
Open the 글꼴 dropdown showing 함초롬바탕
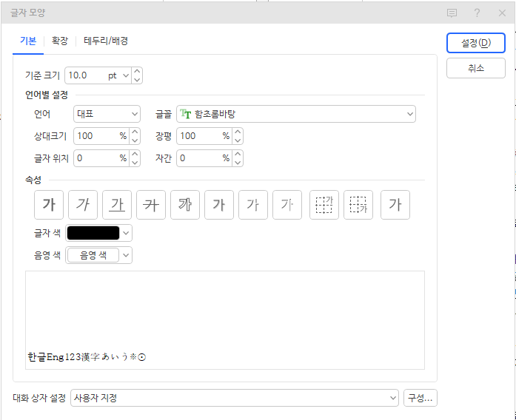tap(296, 114)
